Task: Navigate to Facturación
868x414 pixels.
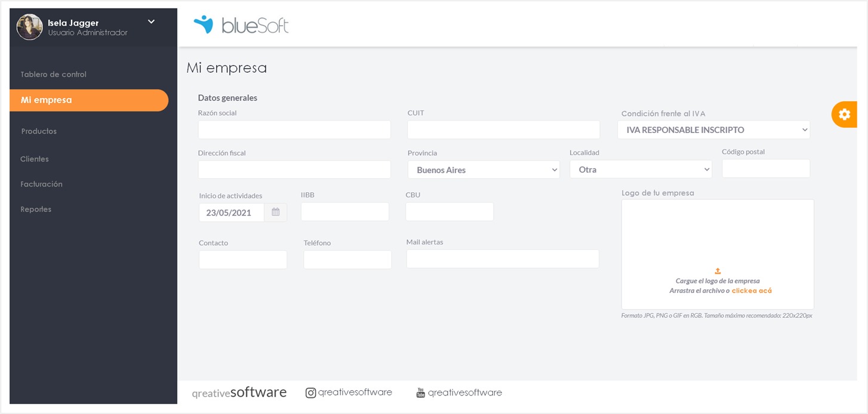Action: pyautogui.click(x=41, y=184)
